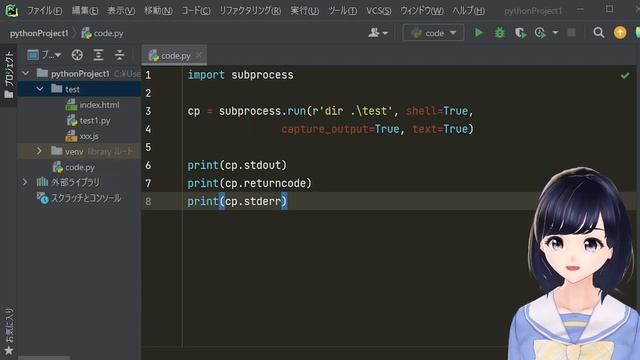Open the code run configuration dropdown
The height and width of the screenshot is (360, 640).
click(x=433, y=33)
